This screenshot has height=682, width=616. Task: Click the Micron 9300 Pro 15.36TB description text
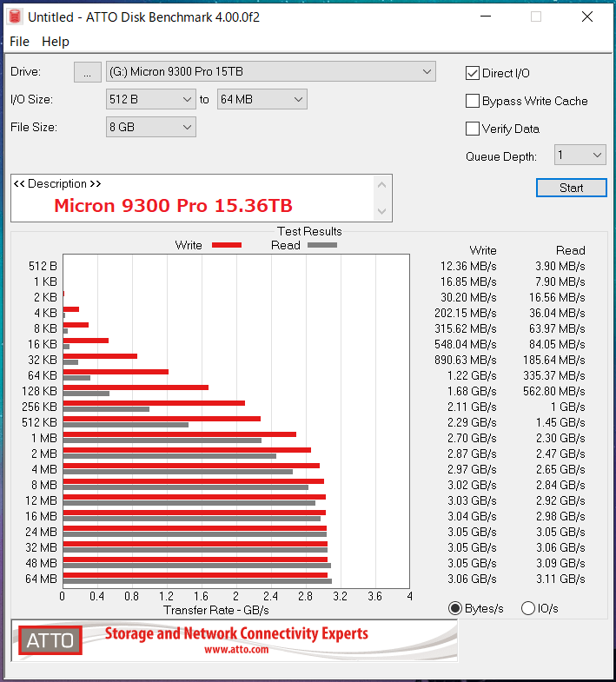tap(173, 206)
